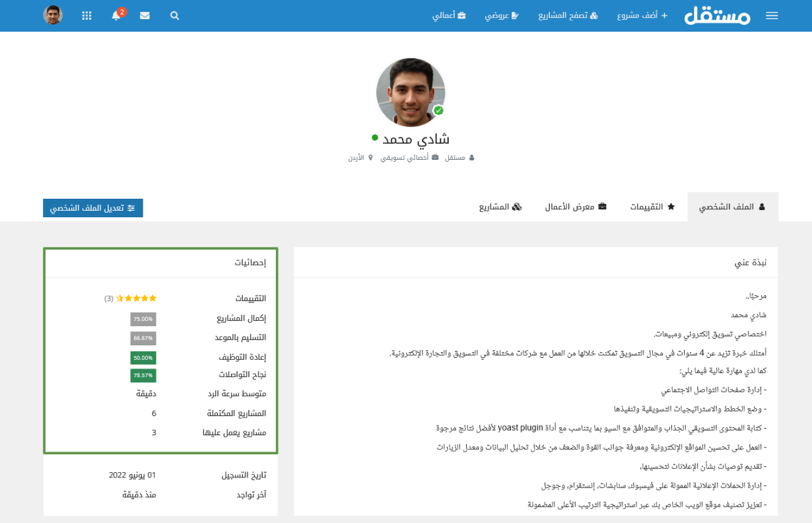The image size is (812, 523).
Task: Go to عروضي in the navbar
Action: pyautogui.click(x=502, y=16)
